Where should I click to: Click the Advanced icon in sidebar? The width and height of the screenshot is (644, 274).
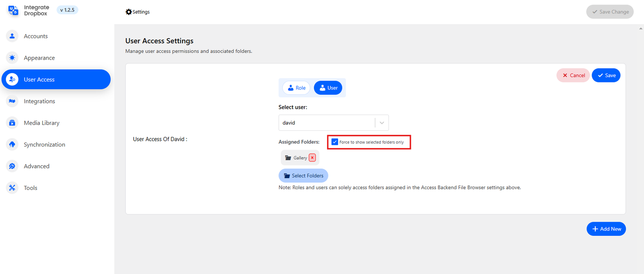12,166
